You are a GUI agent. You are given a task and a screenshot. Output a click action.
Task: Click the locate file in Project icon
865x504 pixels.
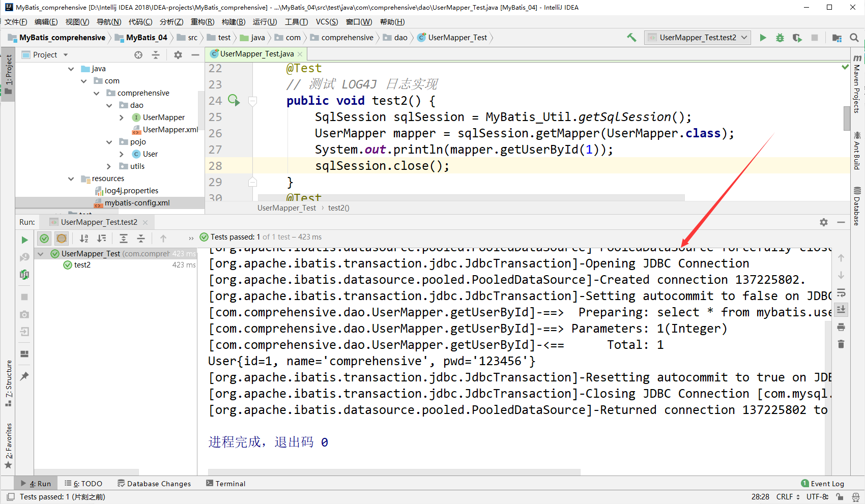point(138,55)
